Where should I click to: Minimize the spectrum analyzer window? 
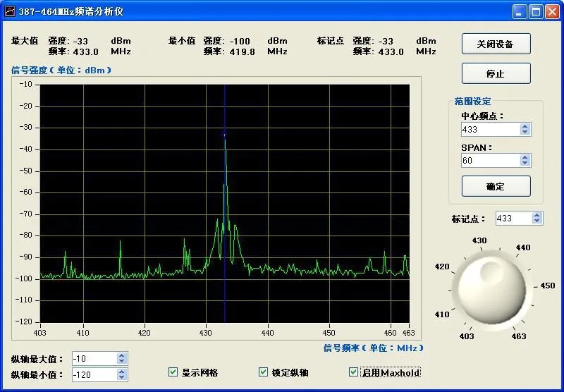pyautogui.click(x=519, y=11)
